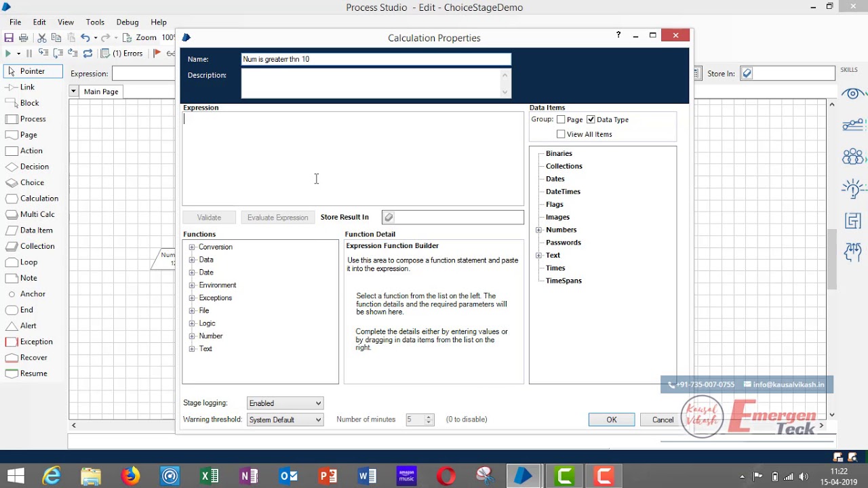Open Excel from the taskbar

click(210, 476)
